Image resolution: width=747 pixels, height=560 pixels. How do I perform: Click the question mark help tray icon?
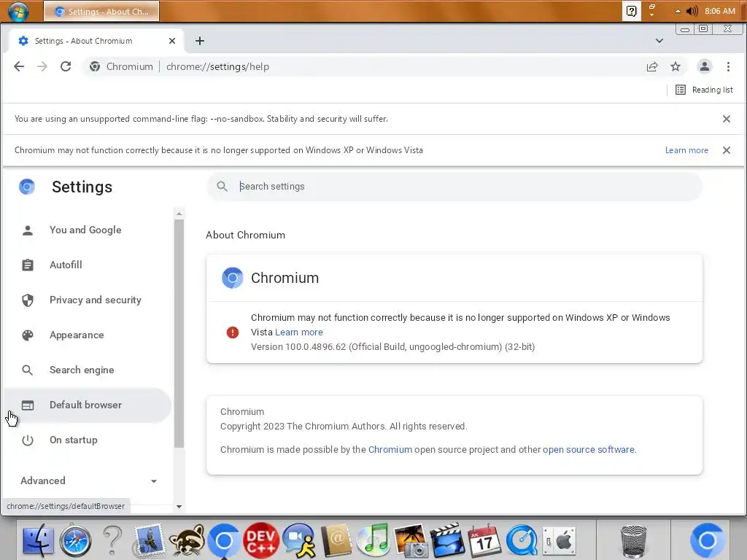631,11
